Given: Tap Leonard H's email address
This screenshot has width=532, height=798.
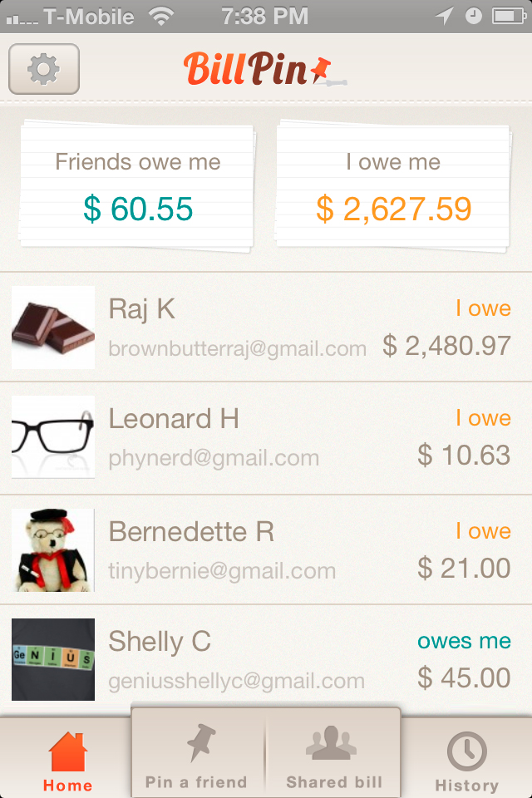Looking at the screenshot, I should click(x=211, y=458).
